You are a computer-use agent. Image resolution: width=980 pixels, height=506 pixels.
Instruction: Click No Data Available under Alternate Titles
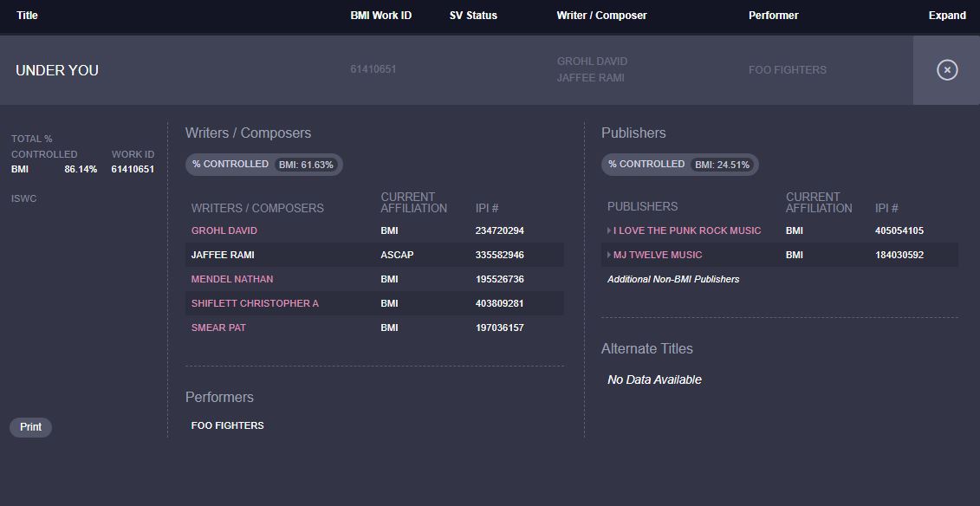pyautogui.click(x=654, y=379)
